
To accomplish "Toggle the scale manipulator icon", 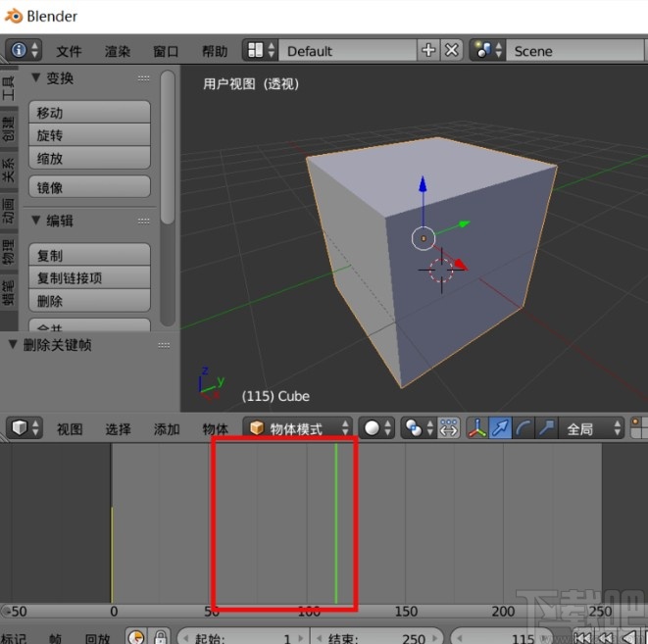I will click(x=546, y=427).
